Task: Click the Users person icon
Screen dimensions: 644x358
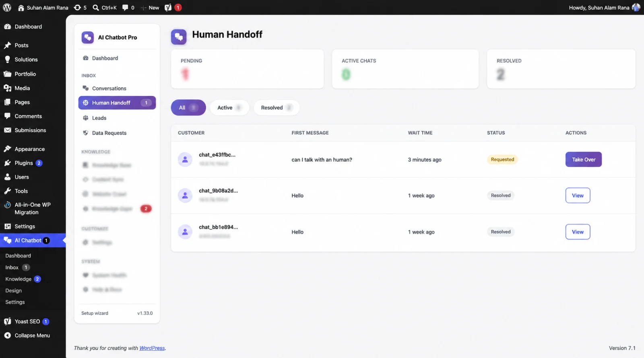Action: click(7, 177)
